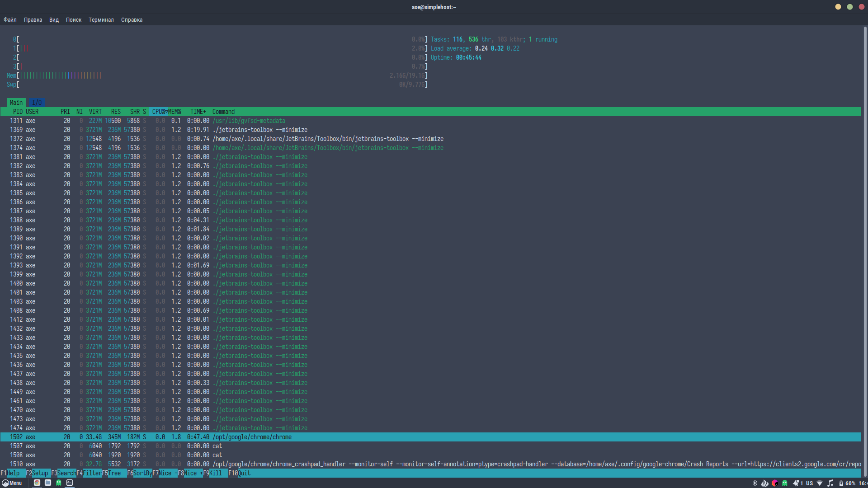Click the battery 60% indicator
Viewport: 868px width, 488px height.
847,483
